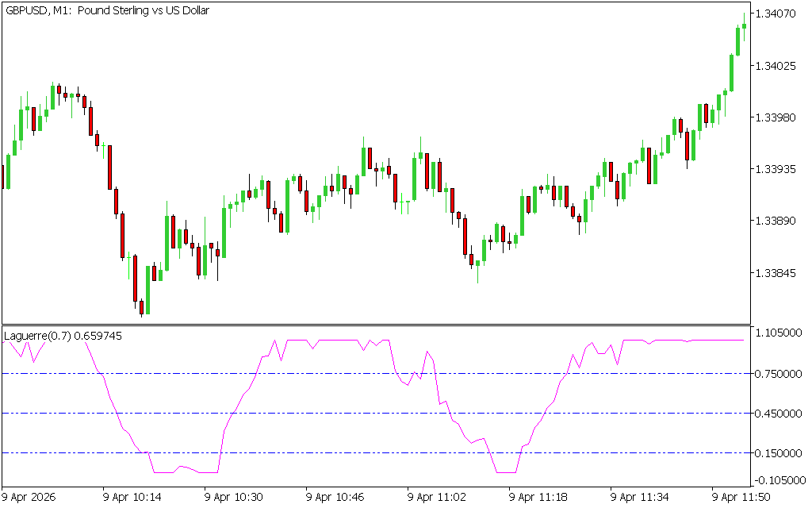Click the 9 Apr 10:30 time marker
812x508 pixels.
point(234,497)
